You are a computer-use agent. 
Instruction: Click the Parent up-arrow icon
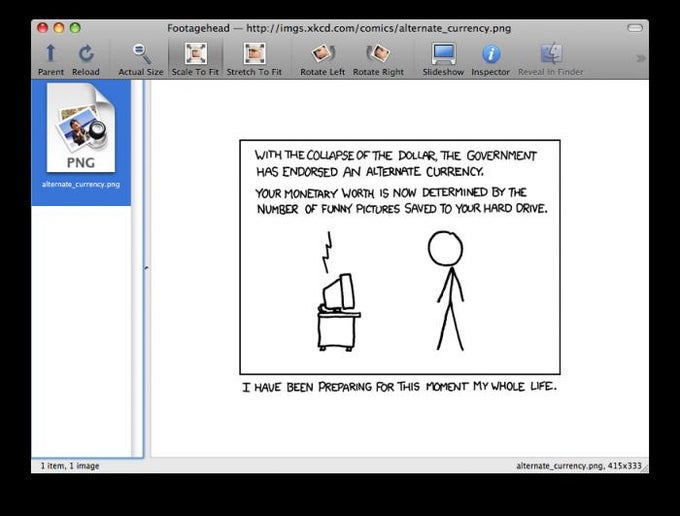[51, 53]
